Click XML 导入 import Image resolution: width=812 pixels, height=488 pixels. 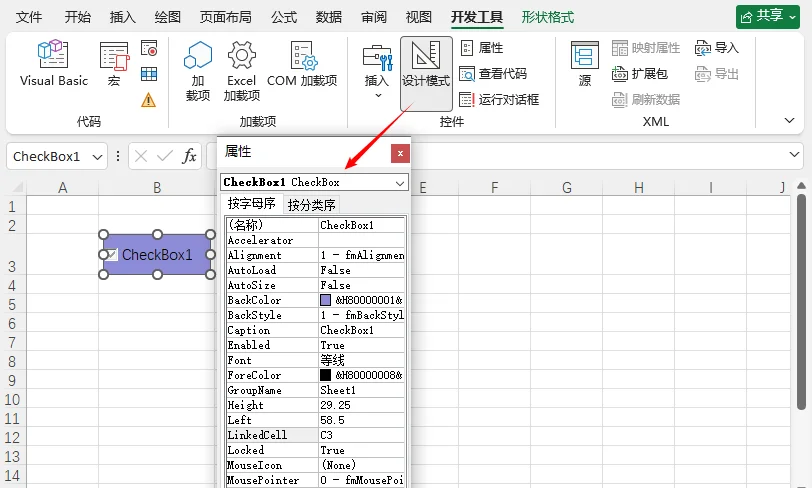[717, 48]
